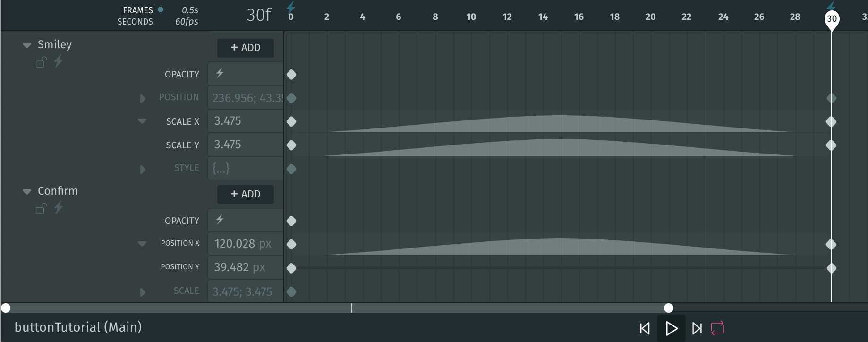Click the 0.5s duration label

pos(190,10)
